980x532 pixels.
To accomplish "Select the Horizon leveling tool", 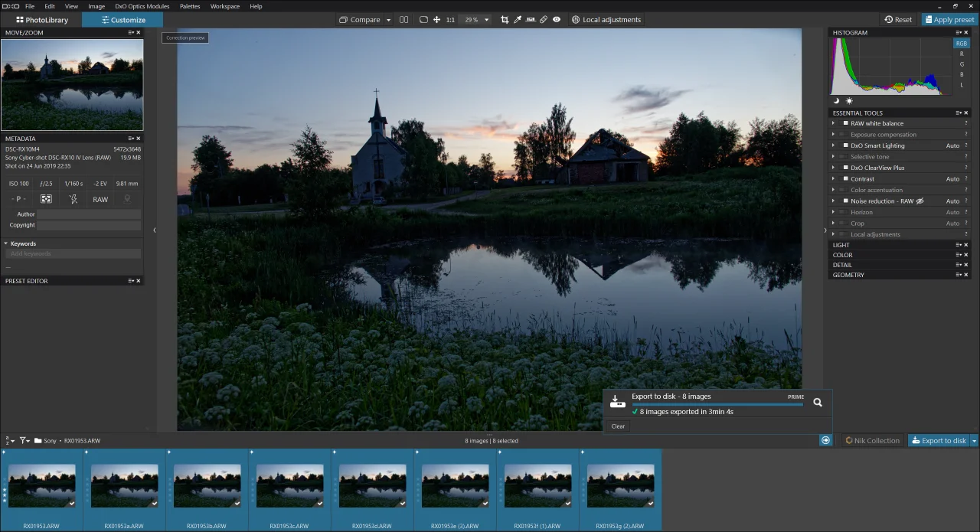I will tap(531, 19).
